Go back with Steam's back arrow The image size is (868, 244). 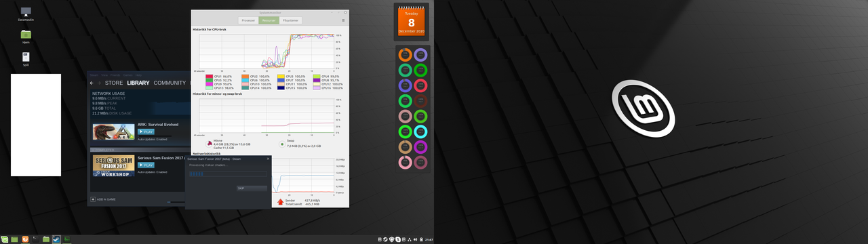coord(92,83)
